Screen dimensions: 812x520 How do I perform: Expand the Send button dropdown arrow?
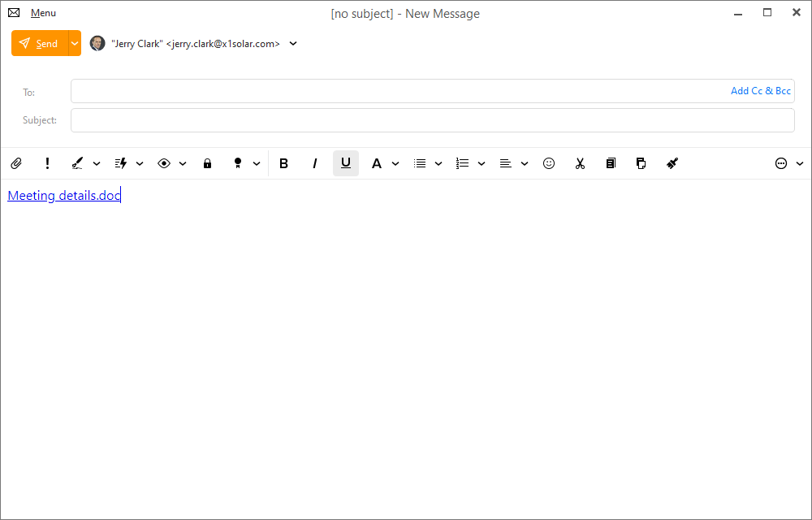click(75, 44)
